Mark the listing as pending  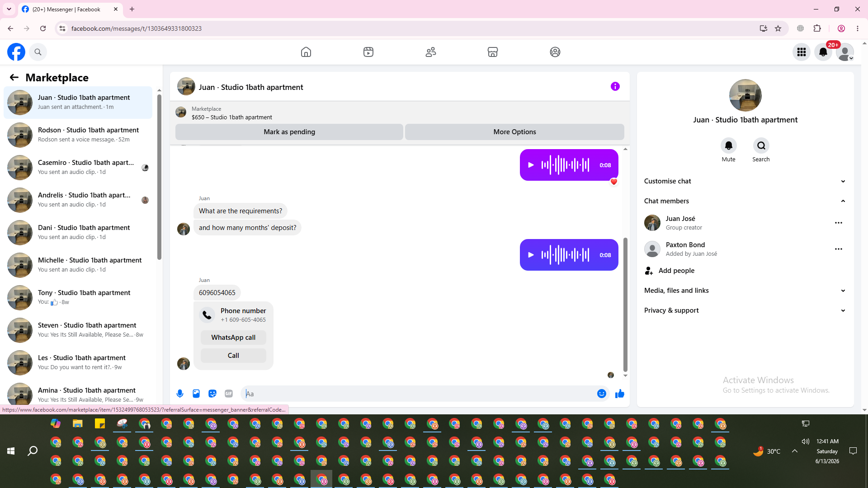[289, 132]
